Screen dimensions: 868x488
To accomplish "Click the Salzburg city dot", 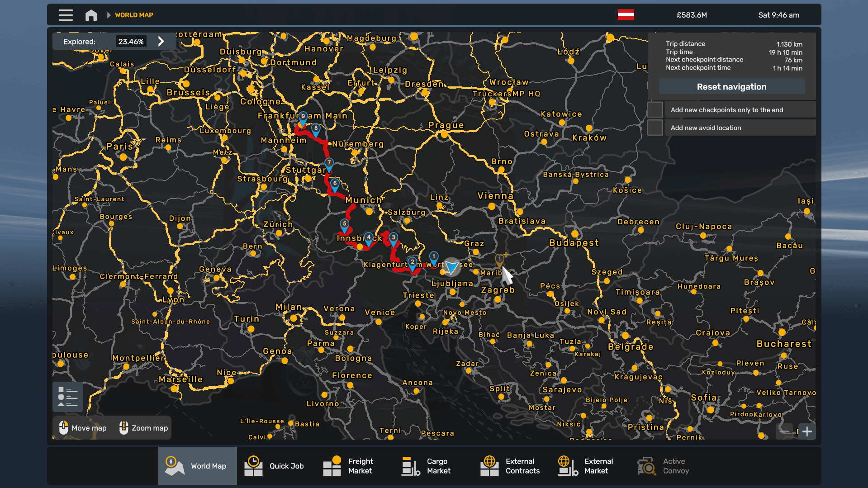I will pos(407,221).
